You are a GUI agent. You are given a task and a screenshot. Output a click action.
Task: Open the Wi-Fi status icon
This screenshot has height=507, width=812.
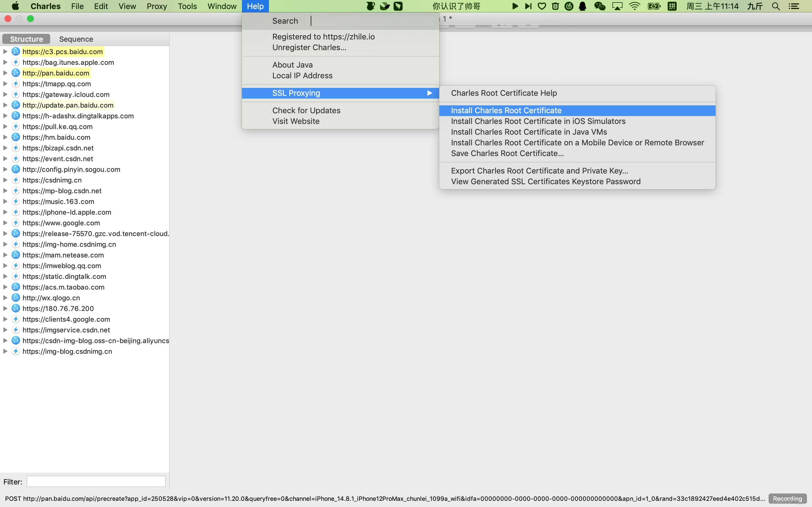[x=634, y=6]
